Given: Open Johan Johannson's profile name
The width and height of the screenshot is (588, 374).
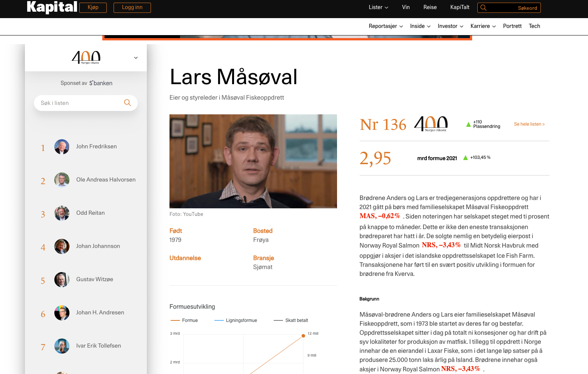Looking at the screenshot, I should 98,246.
